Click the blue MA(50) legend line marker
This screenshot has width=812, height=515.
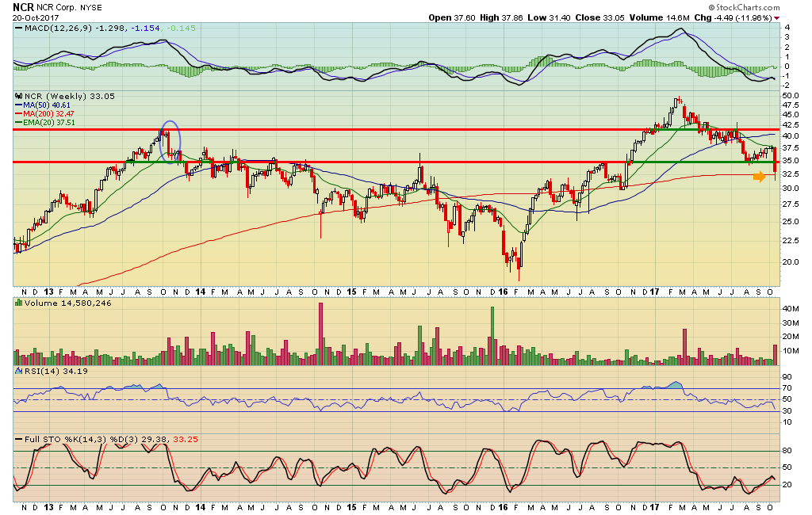[17, 105]
